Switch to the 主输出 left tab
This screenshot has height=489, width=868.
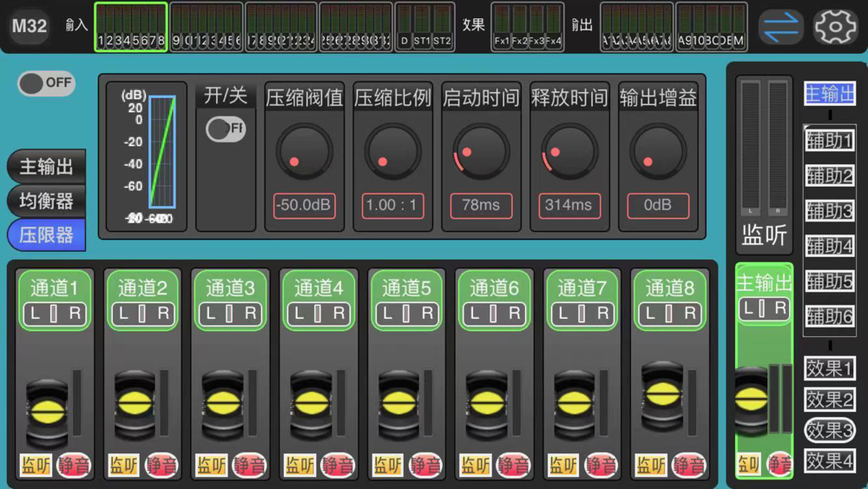pos(47,166)
